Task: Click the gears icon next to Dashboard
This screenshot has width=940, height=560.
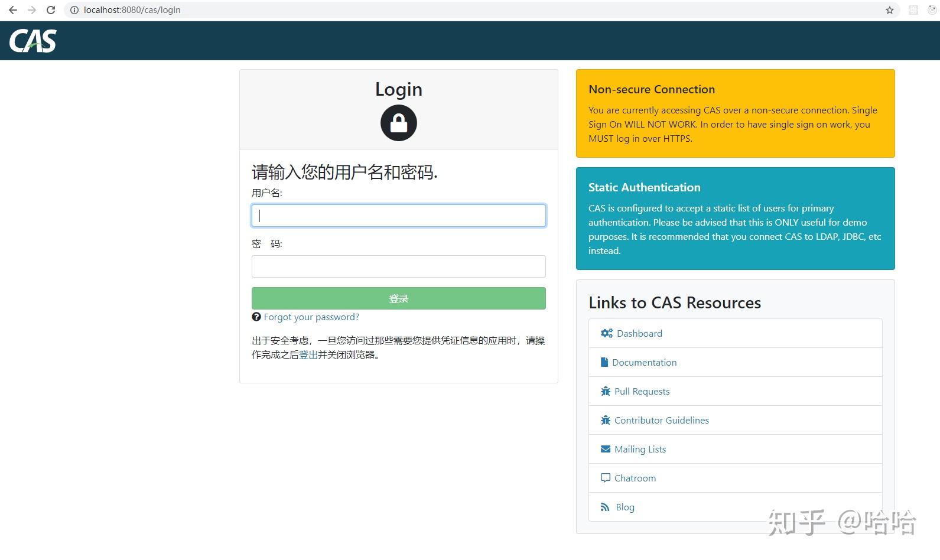Action: [x=607, y=333]
